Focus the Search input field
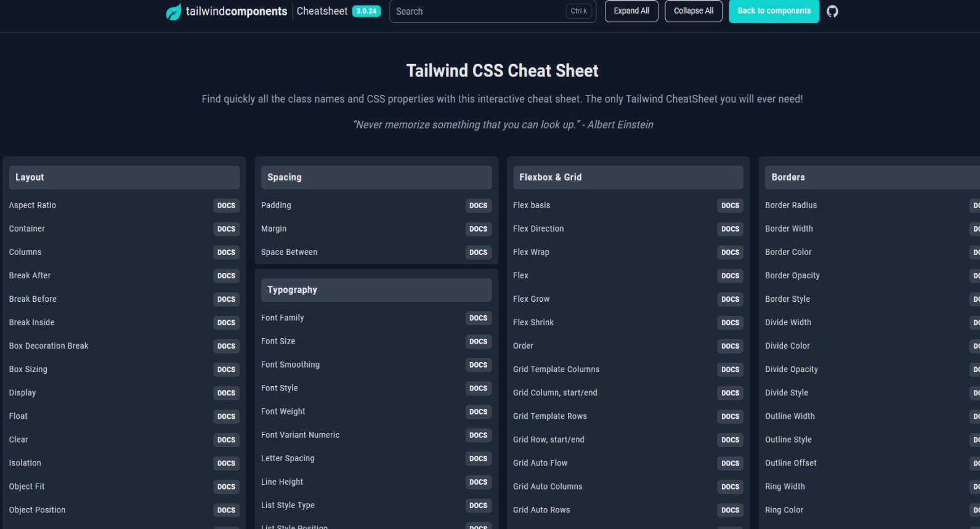980x529 pixels. (x=492, y=11)
